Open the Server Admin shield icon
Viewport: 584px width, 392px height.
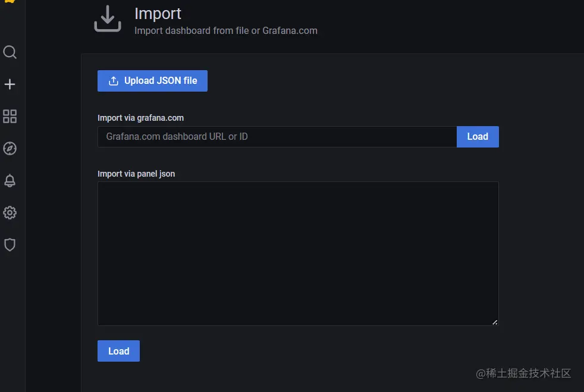pos(10,245)
